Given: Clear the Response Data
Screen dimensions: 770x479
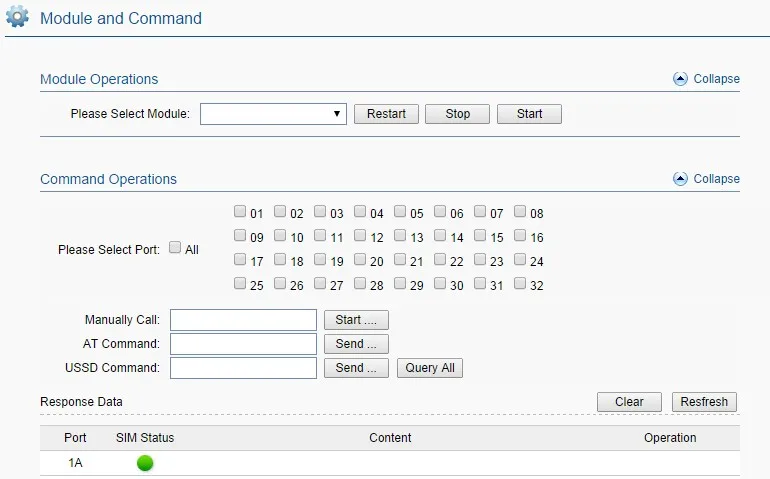Looking at the screenshot, I should [x=629, y=402].
